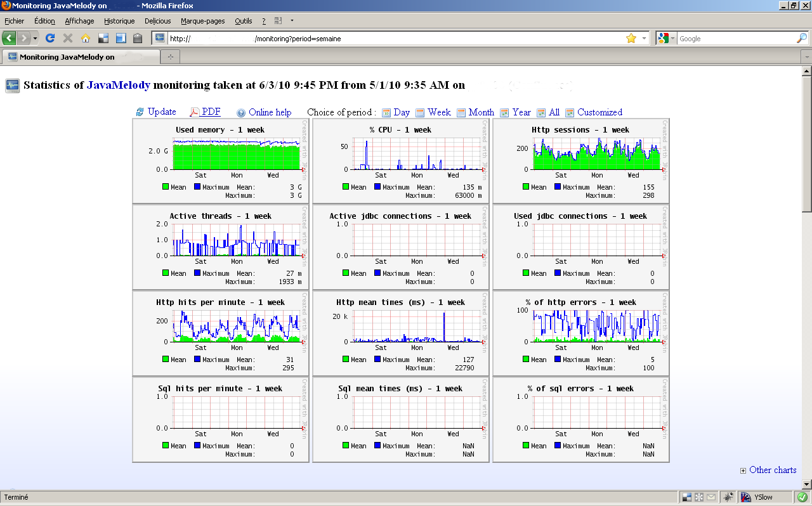Screen dimensions: 812x506
Task: Open the navigation history dropdown arrow
Action: 36,39
